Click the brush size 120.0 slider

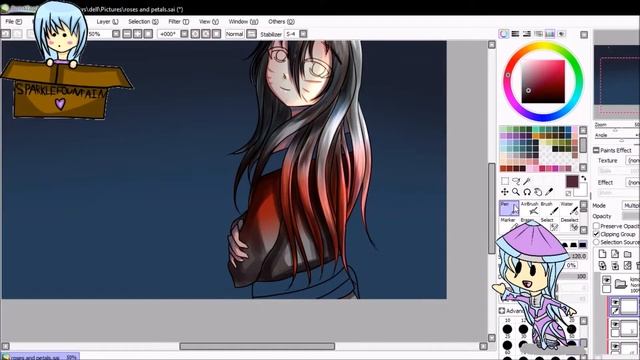(579, 256)
